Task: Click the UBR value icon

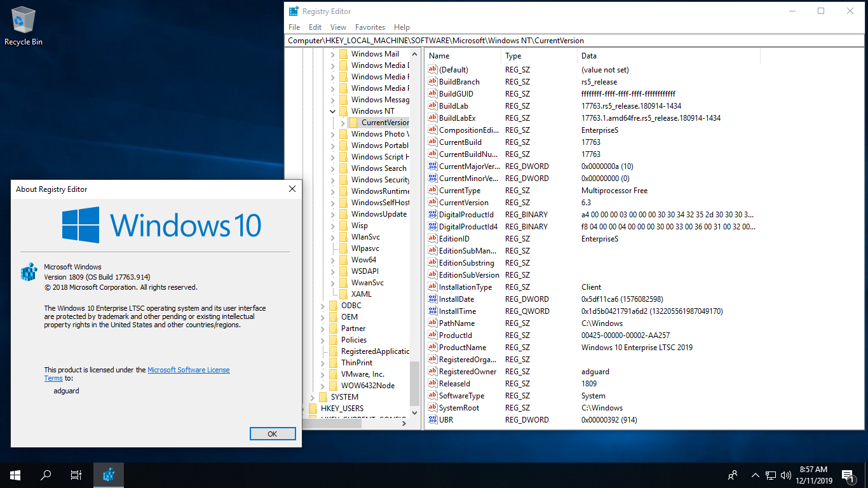Action: tap(433, 420)
